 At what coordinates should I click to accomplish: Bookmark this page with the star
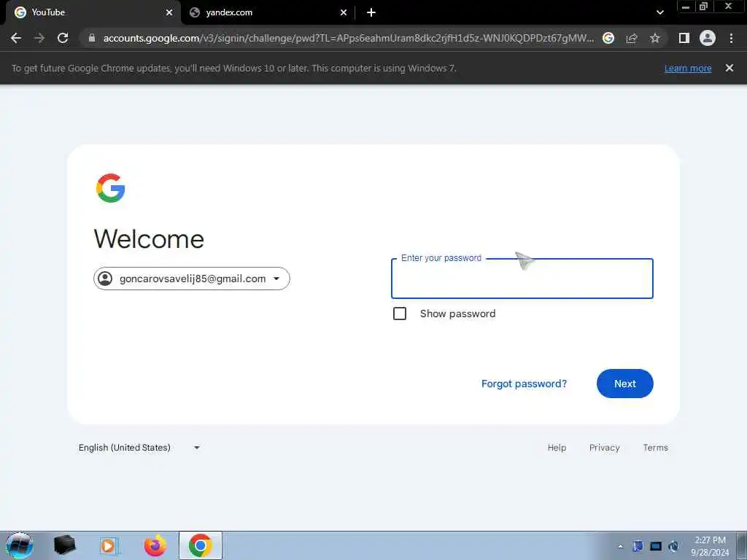tap(655, 38)
